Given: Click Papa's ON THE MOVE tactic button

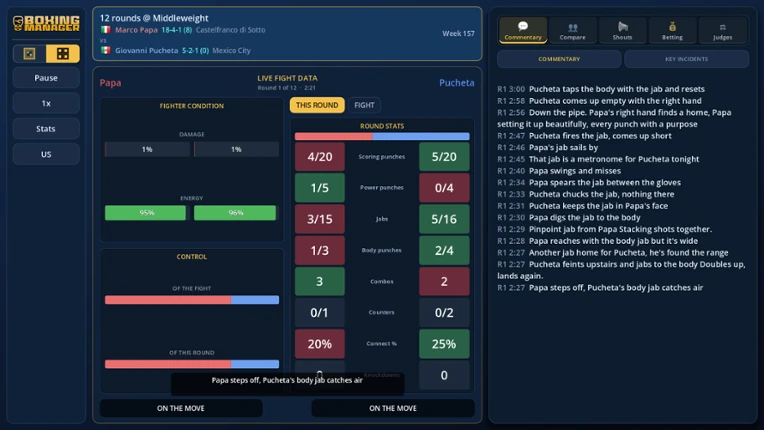Looking at the screenshot, I should (x=181, y=408).
